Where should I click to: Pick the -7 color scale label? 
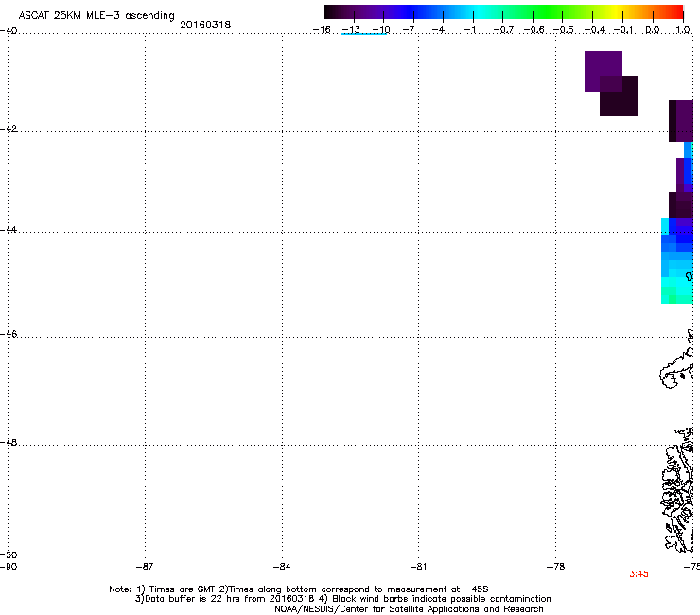point(409,30)
